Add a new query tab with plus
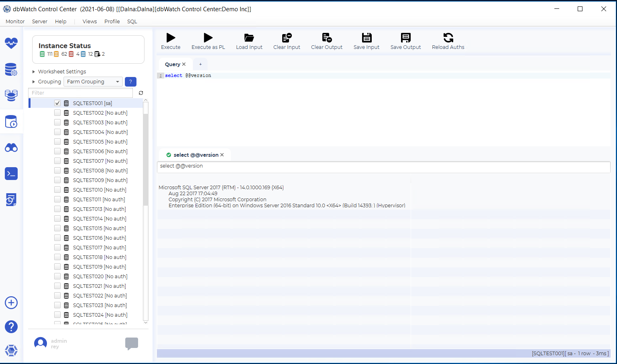 200,64
